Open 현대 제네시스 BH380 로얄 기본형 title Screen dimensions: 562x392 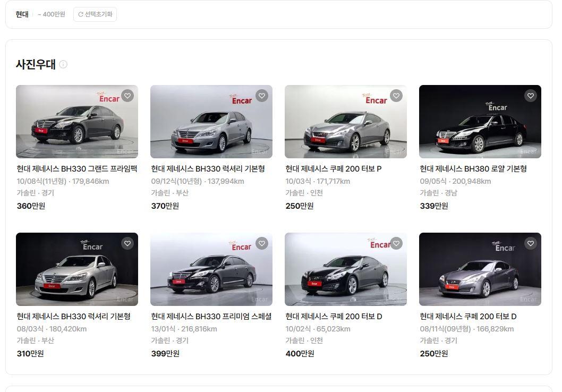tap(473, 169)
